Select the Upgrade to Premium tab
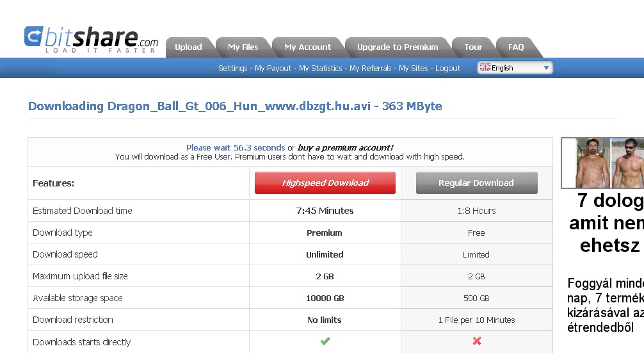 pos(398,47)
